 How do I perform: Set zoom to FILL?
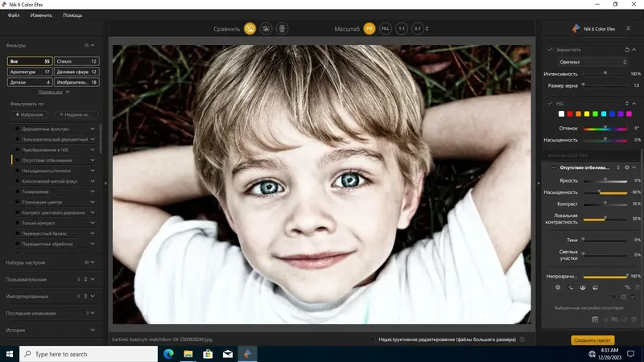[x=386, y=29]
